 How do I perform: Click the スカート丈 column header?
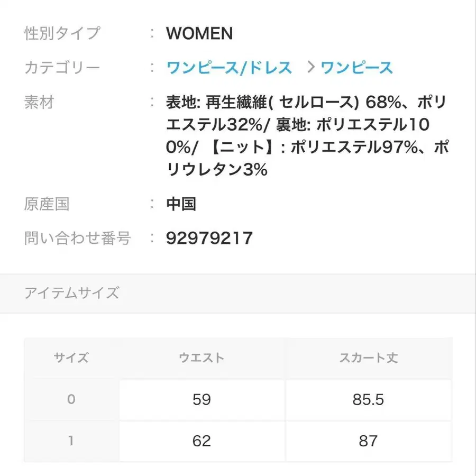coord(369,358)
